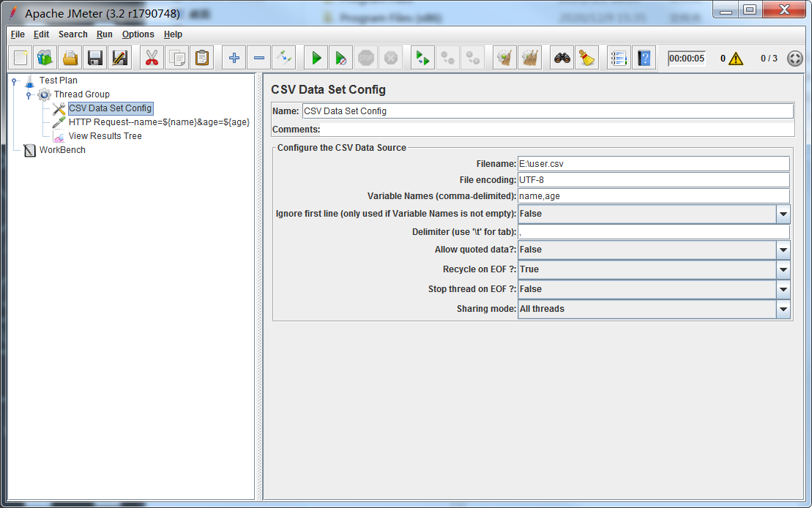Click the Comments input field
Viewport: 812px width, 508px height.
pyautogui.click(x=557, y=130)
